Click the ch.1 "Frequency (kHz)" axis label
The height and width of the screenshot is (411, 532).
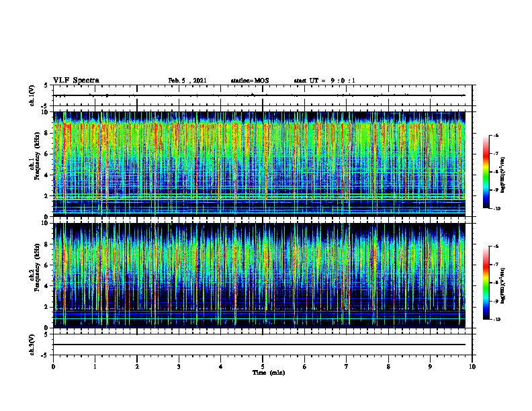coord(38,156)
